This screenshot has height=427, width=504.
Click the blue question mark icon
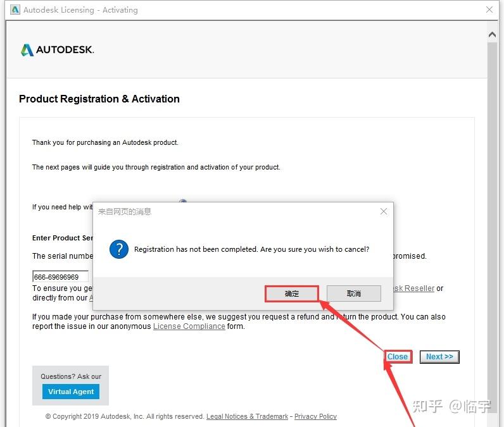tap(119, 249)
